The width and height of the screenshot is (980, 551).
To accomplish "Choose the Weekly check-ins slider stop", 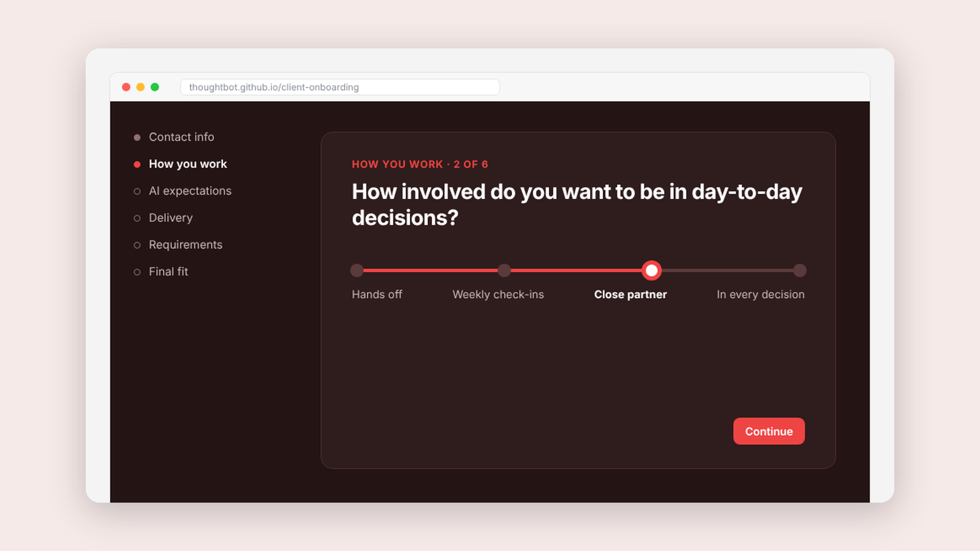I will click(504, 271).
